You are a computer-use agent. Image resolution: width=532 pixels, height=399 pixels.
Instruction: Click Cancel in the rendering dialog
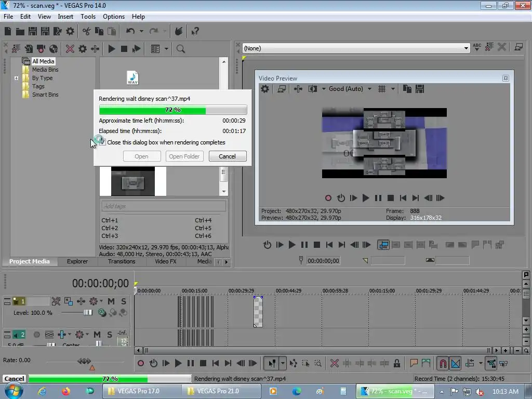(x=228, y=156)
